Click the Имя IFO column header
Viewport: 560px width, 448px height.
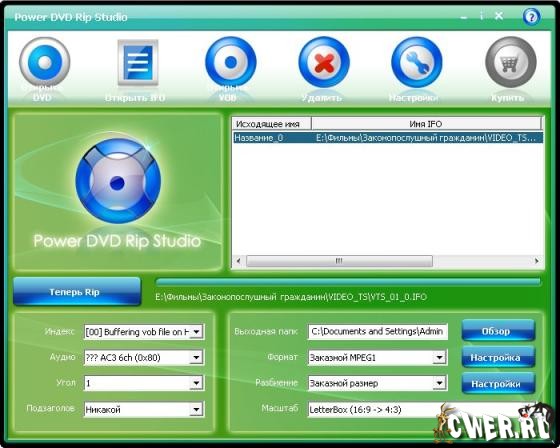426,124
